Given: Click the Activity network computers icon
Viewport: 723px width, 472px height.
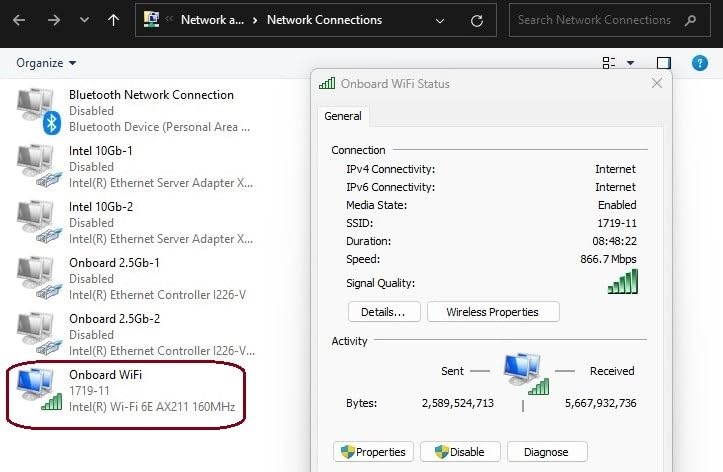Looking at the screenshot, I should point(526,374).
